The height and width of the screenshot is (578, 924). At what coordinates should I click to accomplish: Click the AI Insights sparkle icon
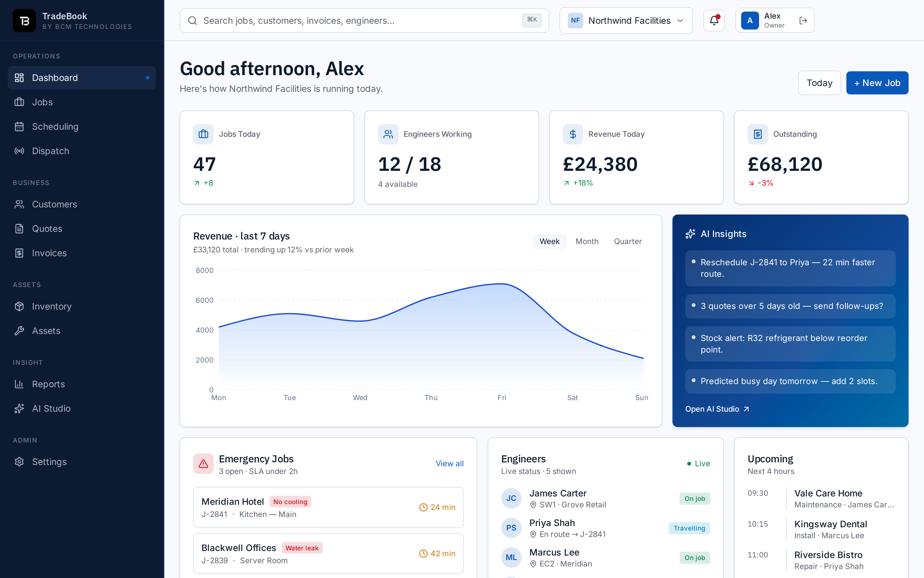tap(690, 234)
